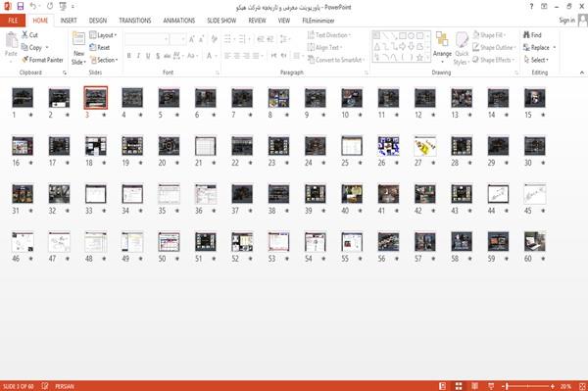Select slide 27 thumbnail
The height and width of the screenshot is (391, 588).
click(x=425, y=145)
